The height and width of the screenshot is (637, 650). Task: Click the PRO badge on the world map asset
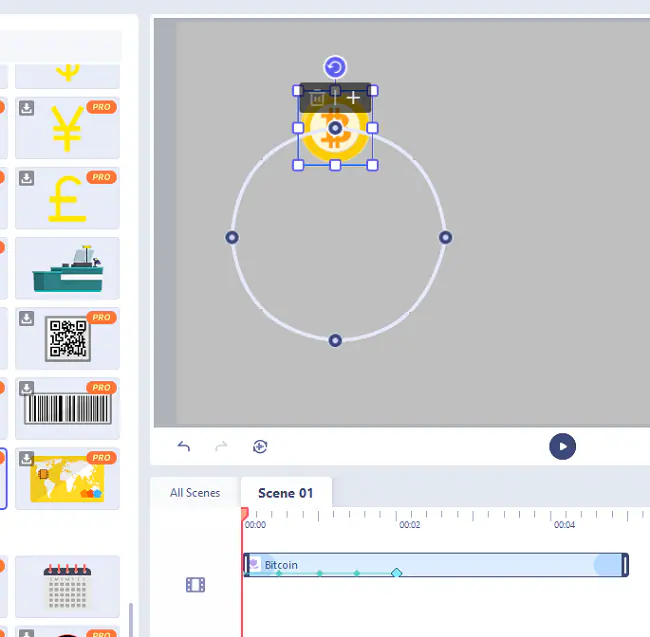tap(102, 458)
